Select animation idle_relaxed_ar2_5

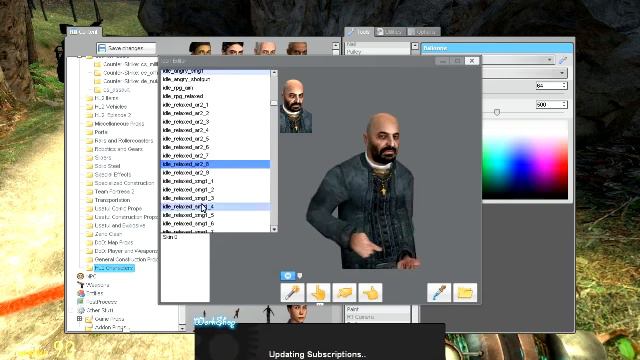point(216,139)
